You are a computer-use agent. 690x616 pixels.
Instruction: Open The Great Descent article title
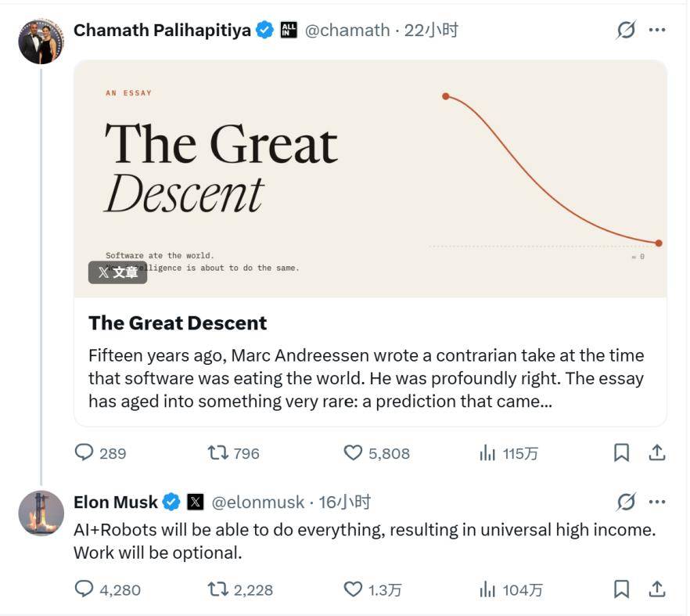[178, 322]
